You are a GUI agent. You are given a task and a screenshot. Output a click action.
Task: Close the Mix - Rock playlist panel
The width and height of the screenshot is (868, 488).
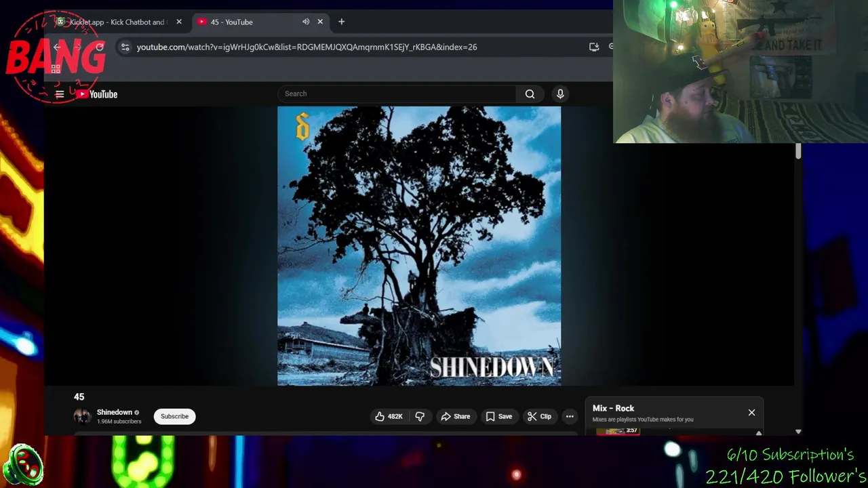tap(751, 412)
